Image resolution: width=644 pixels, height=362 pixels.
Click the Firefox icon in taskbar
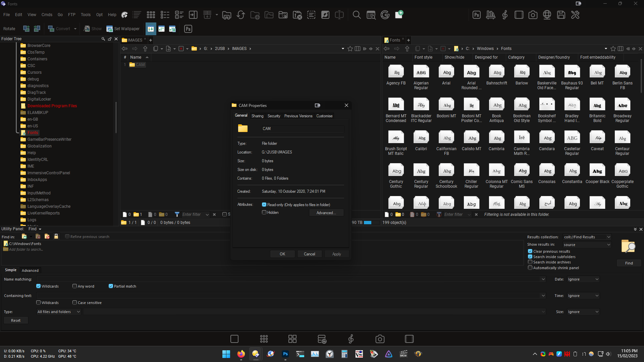(x=241, y=354)
